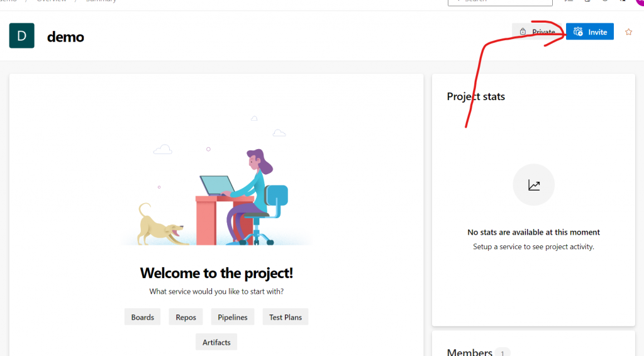Click the Invite button
Screen dimensions: 644x356
tap(590, 31)
